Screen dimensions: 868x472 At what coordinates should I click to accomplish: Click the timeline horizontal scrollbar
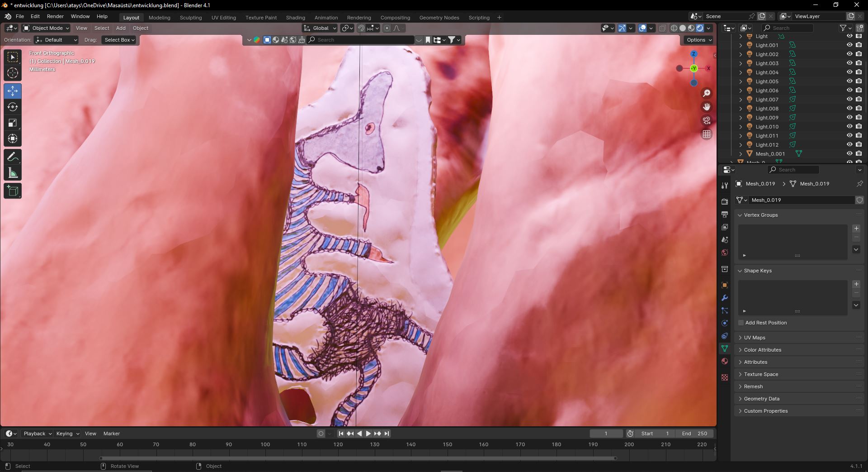[x=357, y=458]
